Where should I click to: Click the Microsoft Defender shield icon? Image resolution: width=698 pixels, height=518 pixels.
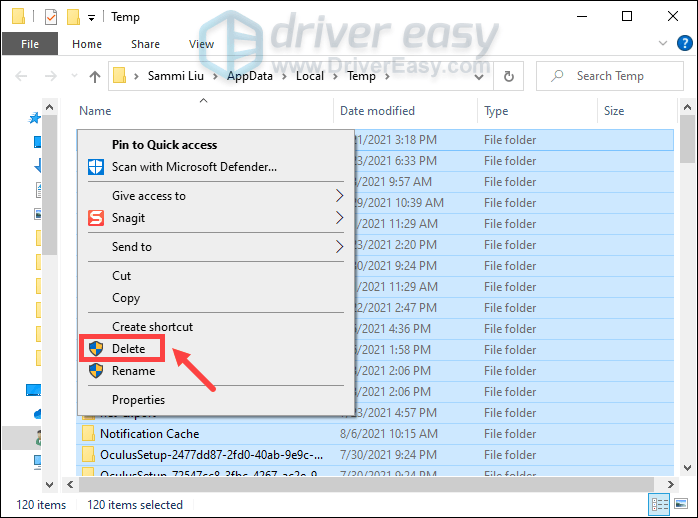(96, 167)
